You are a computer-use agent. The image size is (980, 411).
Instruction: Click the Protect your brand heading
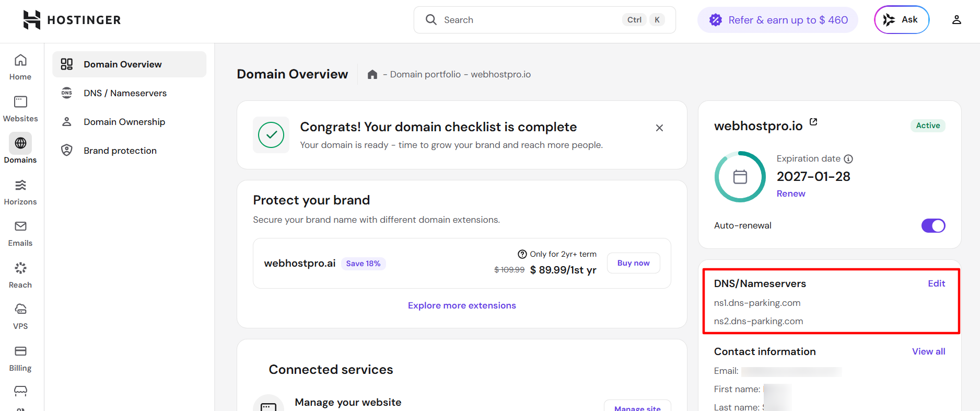click(x=311, y=200)
